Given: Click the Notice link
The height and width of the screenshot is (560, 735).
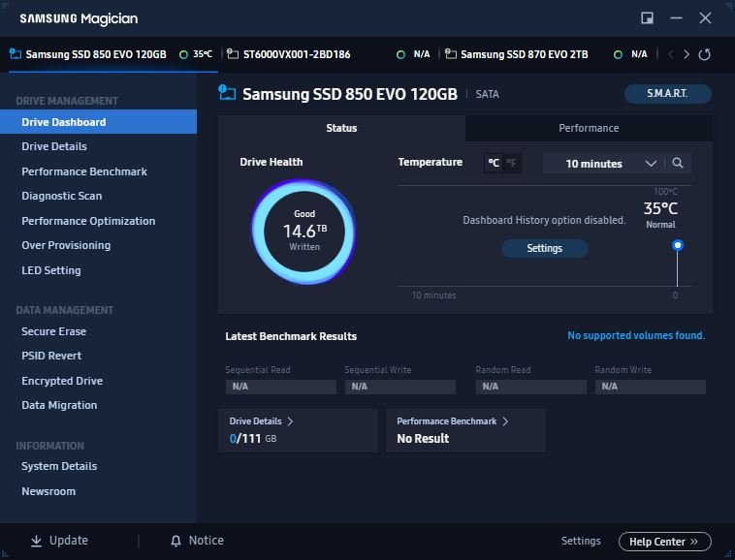Looking at the screenshot, I should click(x=206, y=541).
